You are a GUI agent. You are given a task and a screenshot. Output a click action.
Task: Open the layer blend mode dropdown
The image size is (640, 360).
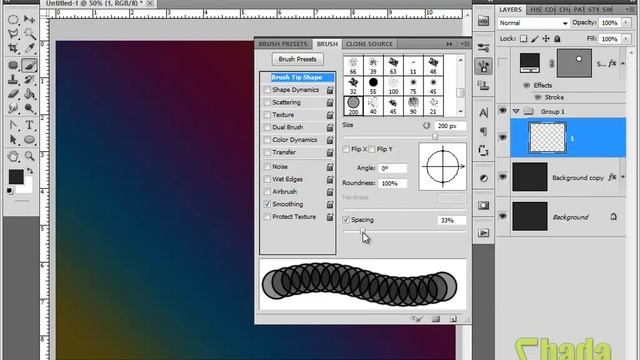tap(533, 23)
